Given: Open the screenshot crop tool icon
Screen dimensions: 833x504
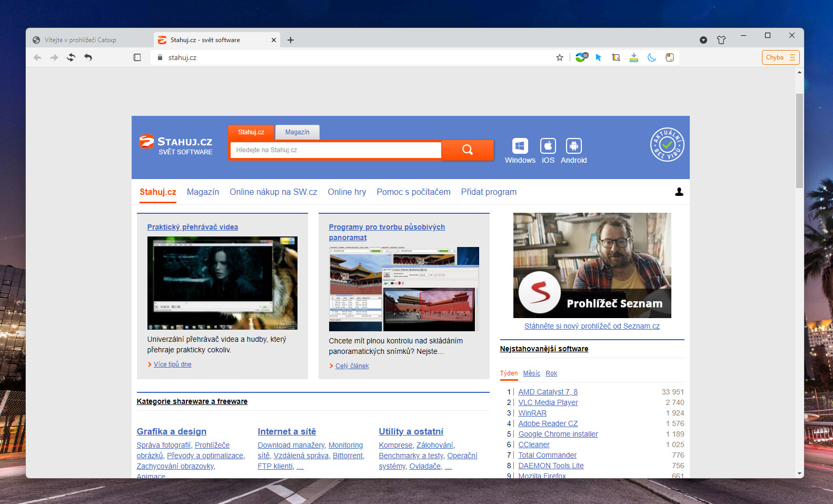Looking at the screenshot, I should coord(616,57).
